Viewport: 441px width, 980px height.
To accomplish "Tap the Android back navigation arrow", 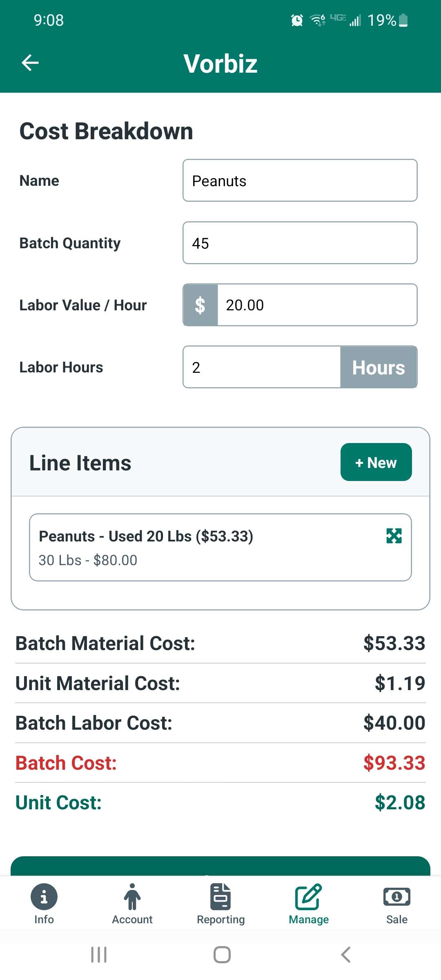I will click(345, 954).
